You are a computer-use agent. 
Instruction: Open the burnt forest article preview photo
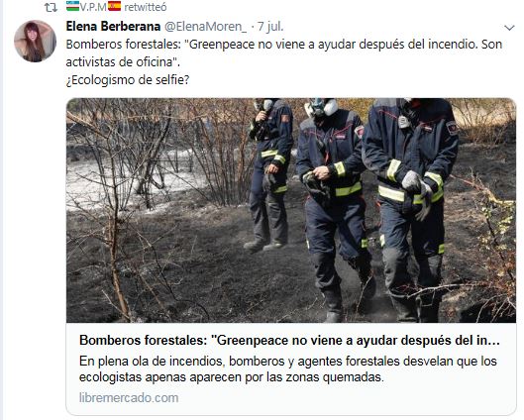click(x=291, y=210)
